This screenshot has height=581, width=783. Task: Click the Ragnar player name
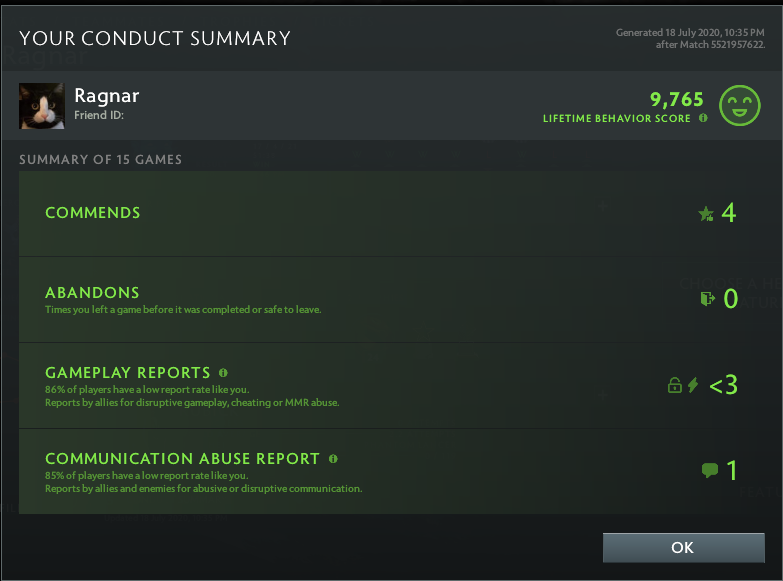coord(107,96)
